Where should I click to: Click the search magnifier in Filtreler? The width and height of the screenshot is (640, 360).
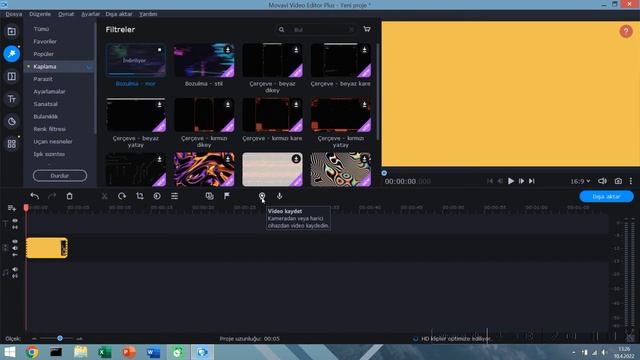coord(282,30)
